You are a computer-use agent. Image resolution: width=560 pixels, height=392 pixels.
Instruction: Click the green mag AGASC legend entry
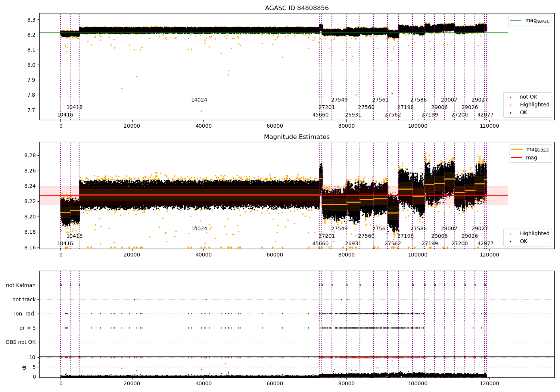(x=530, y=21)
